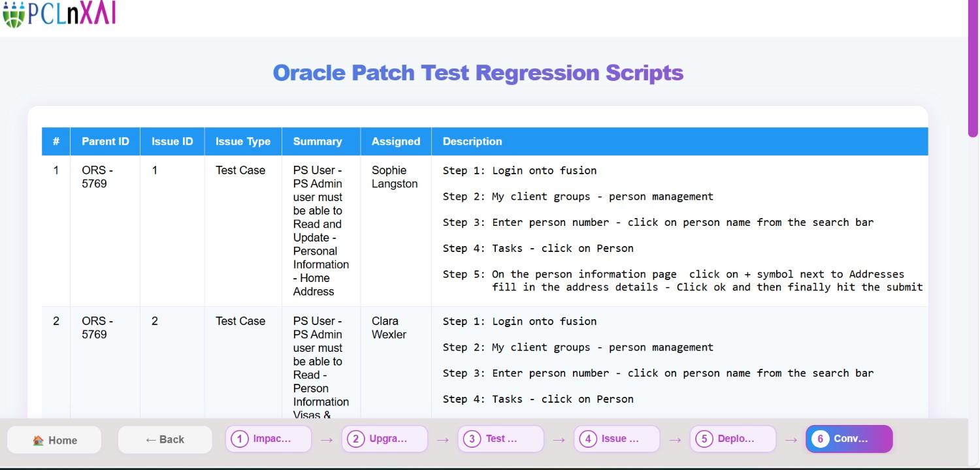Click the "Issue Type" column header
980x470 pixels.
(x=243, y=142)
